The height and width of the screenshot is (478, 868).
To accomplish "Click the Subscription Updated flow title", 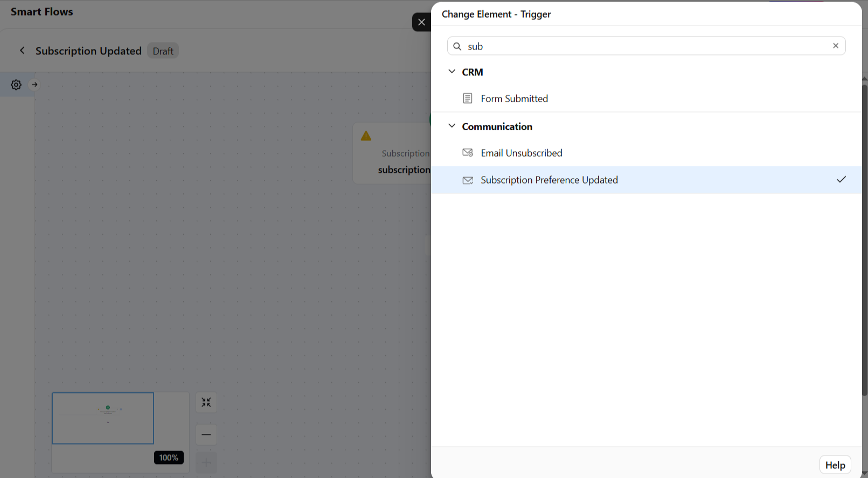I will [x=88, y=51].
